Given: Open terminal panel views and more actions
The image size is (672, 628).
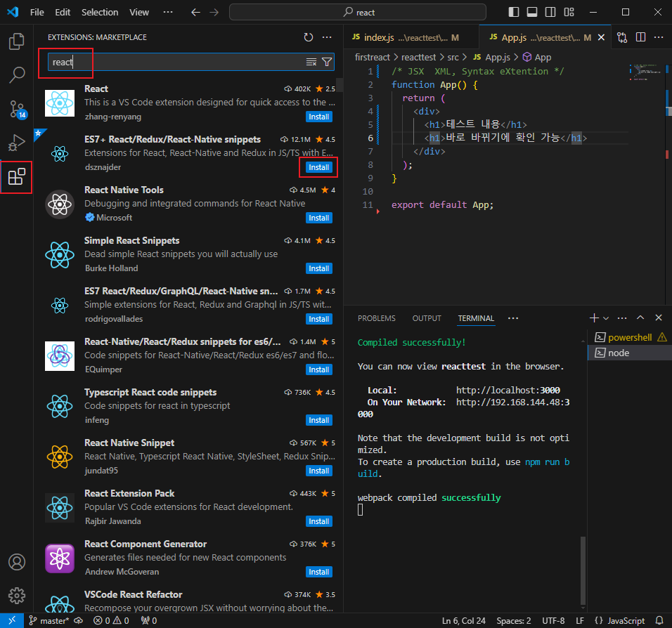Looking at the screenshot, I should pyautogui.click(x=622, y=318).
